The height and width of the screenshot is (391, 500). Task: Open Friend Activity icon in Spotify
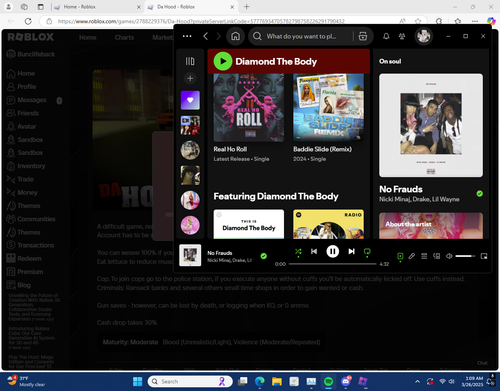pos(402,36)
